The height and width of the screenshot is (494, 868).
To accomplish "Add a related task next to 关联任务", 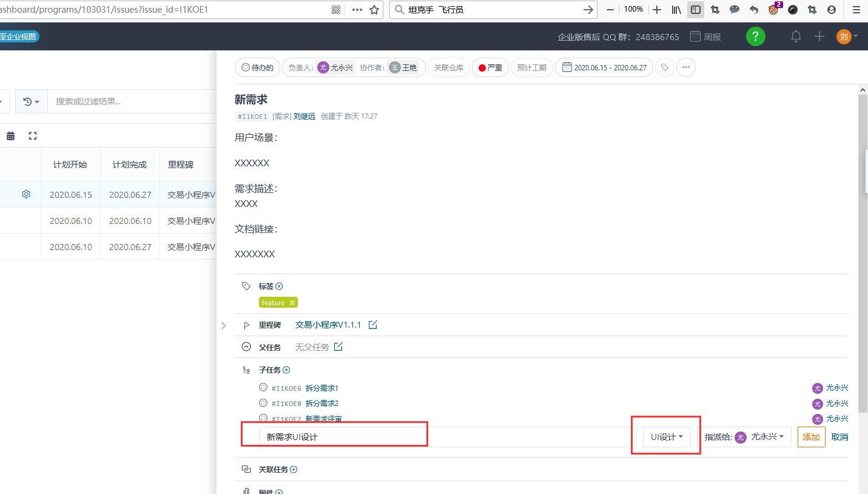I will pos(294,469).
